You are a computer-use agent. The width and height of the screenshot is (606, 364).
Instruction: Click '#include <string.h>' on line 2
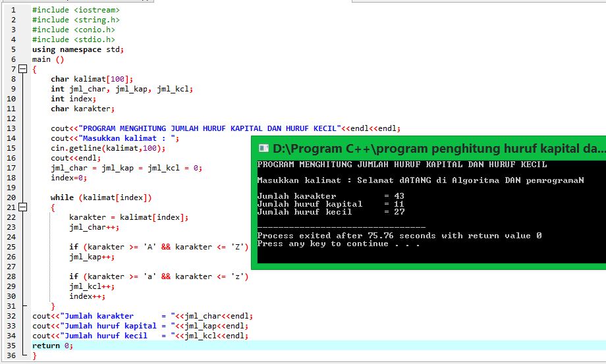pyautogui.click(x=76, y=20)
